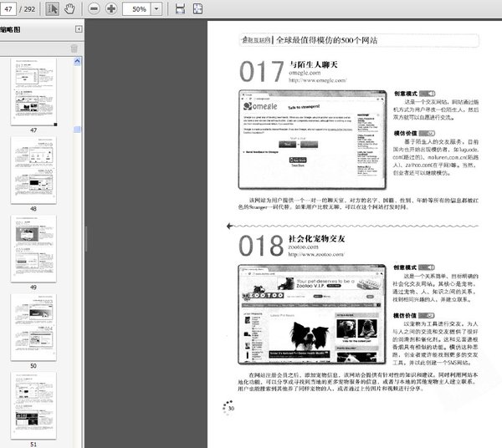Viewport: 502px width, 448px height.
Task: Click the thumbnails panel trash icon
Action: tap(74, 48)
